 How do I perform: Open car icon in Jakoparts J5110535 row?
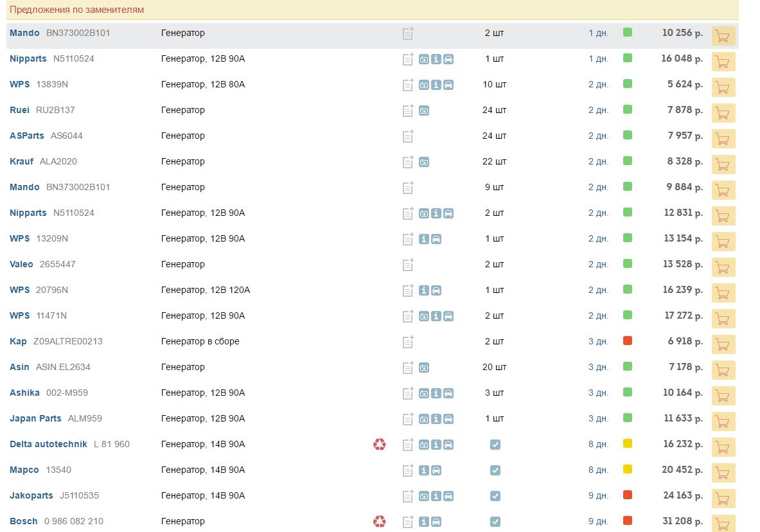pos(449,496)
